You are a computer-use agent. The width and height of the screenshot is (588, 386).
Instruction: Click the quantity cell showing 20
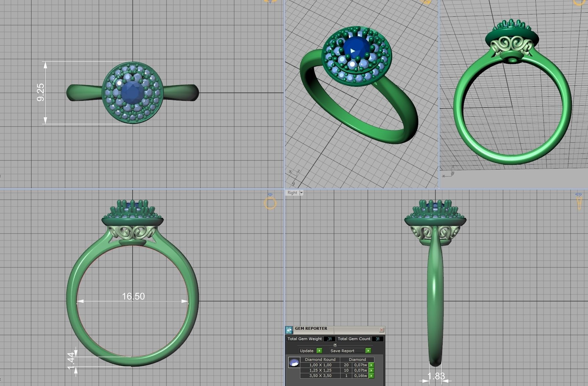coord(346,365)
